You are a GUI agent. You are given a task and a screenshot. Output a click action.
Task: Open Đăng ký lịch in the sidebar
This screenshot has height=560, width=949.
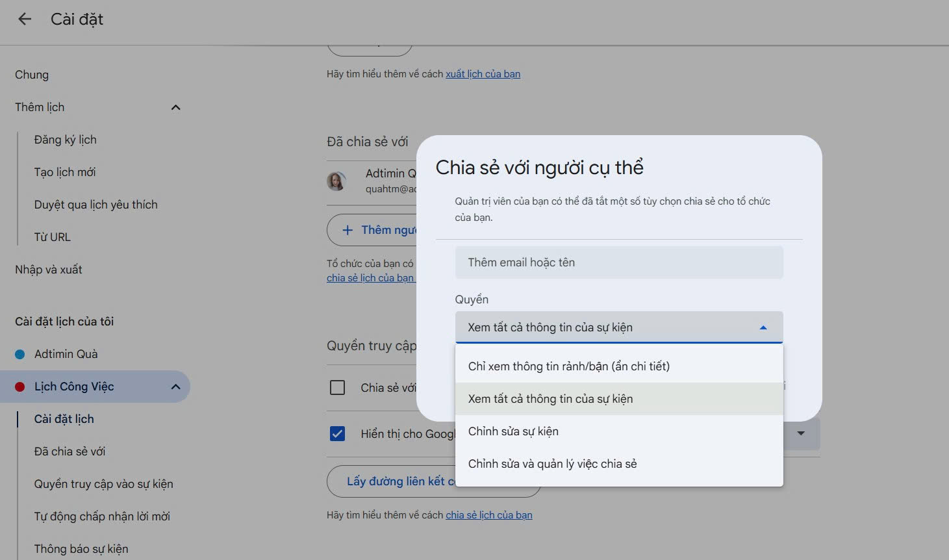click(x=65, y=140)
